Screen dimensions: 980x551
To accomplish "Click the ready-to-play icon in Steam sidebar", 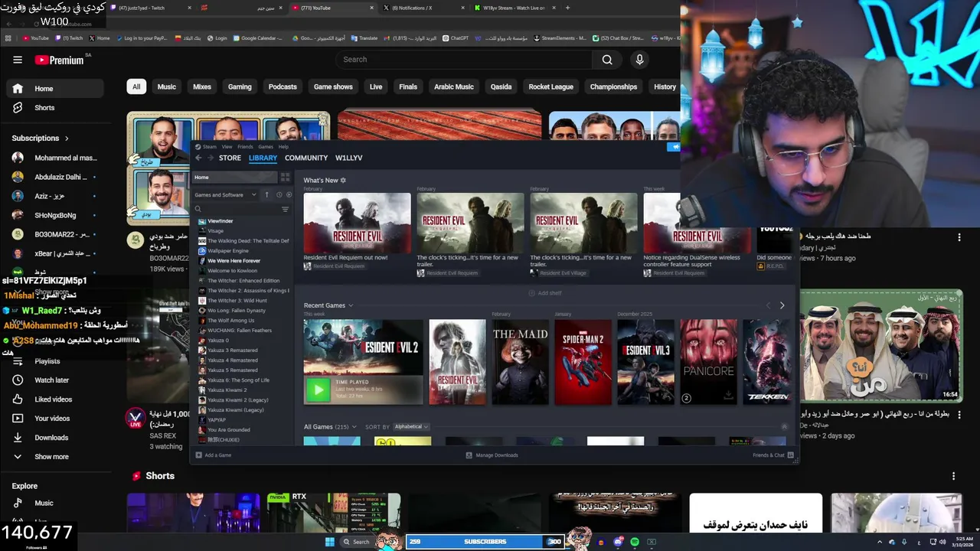I will coord(289,195).
